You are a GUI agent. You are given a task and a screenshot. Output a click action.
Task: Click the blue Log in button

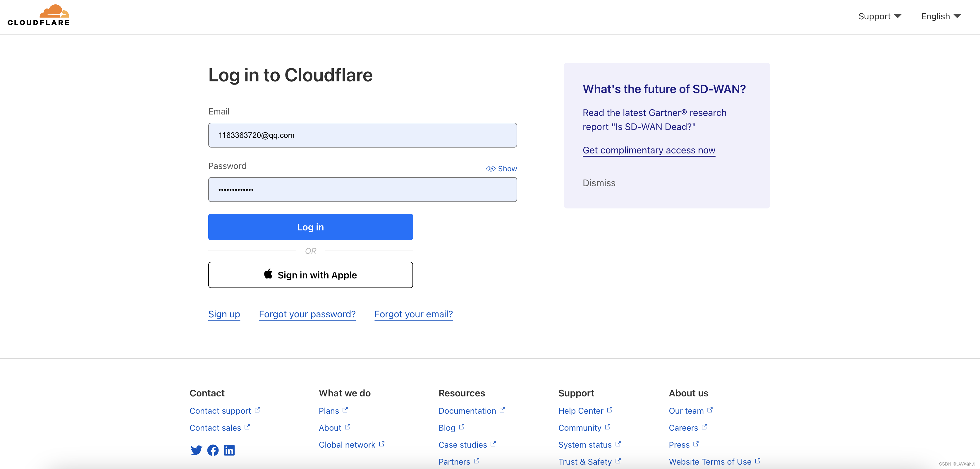pyautogui.click(x=310, y=227)
